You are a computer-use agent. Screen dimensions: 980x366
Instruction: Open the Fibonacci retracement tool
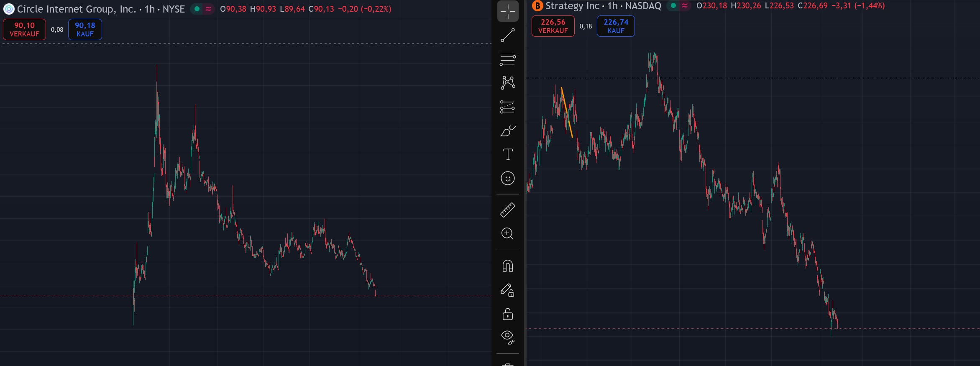point(508,59)
